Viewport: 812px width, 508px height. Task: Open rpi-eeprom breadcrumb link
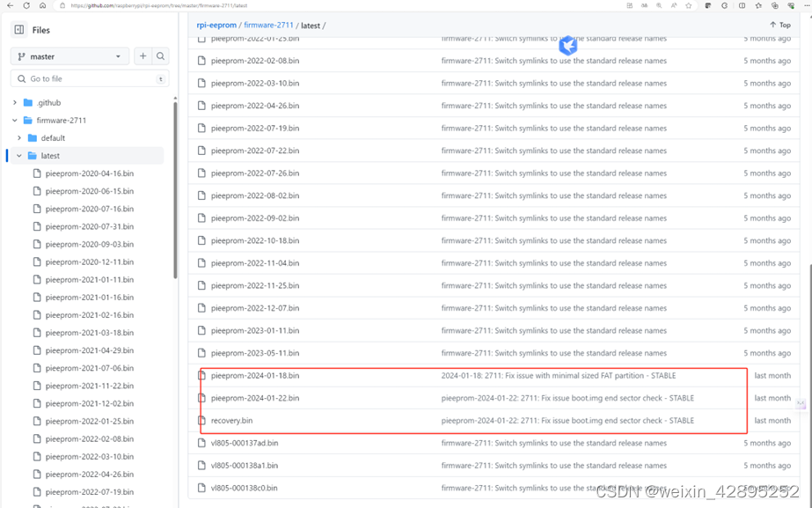pos(216,25)
